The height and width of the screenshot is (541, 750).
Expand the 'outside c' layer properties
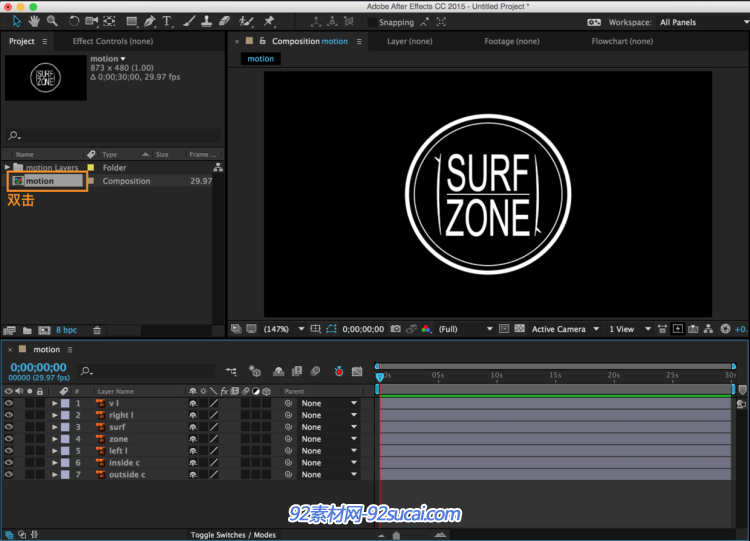point(55,475)
